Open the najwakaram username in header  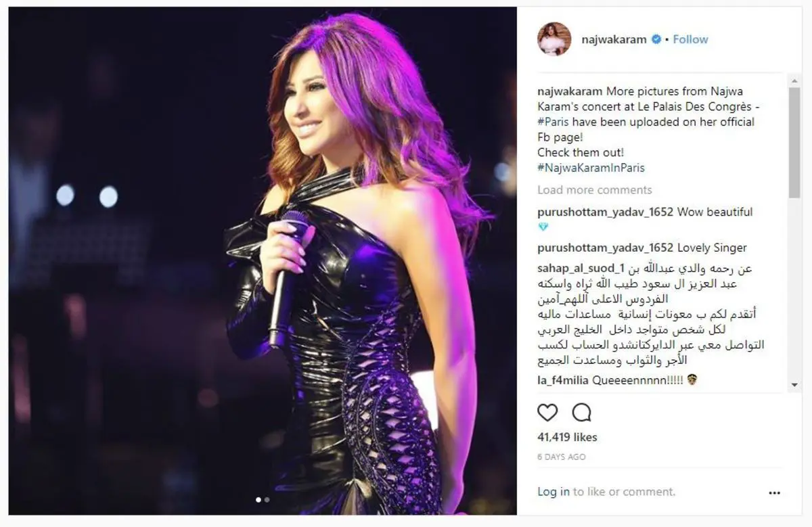pyautogui.click(x=614, y=39)
